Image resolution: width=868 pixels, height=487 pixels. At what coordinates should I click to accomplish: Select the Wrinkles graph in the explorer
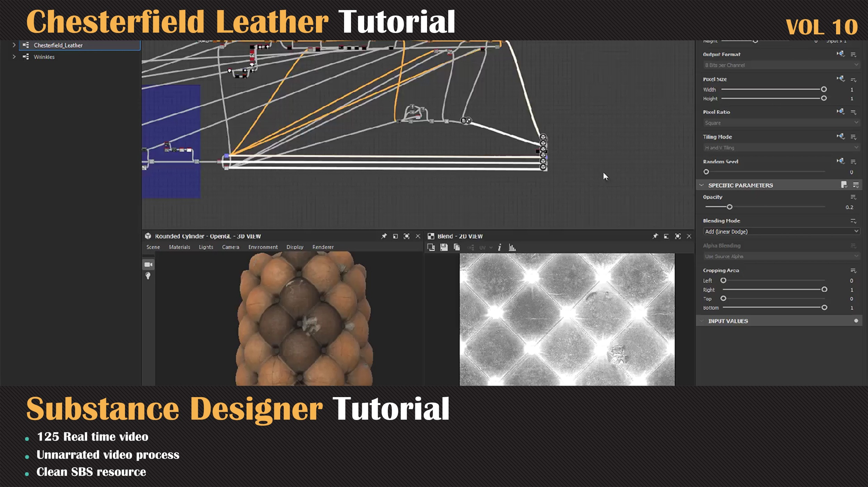coord(44,57)
